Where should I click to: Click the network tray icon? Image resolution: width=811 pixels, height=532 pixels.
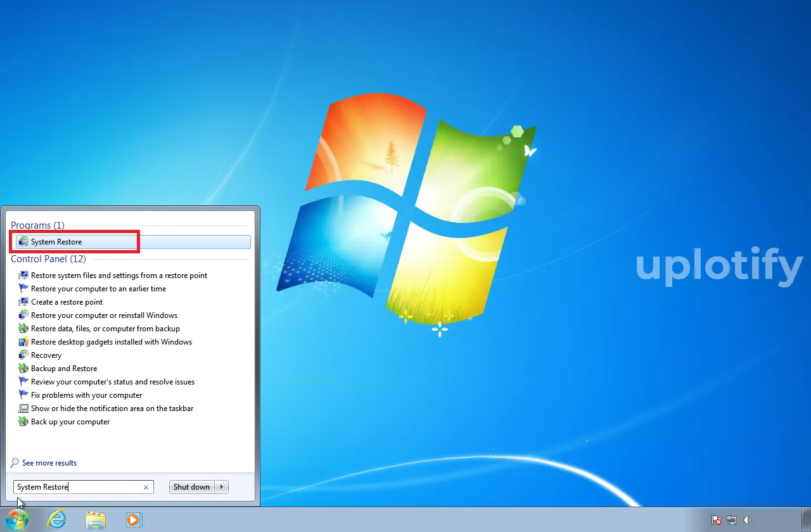click(x=732, y=520)
